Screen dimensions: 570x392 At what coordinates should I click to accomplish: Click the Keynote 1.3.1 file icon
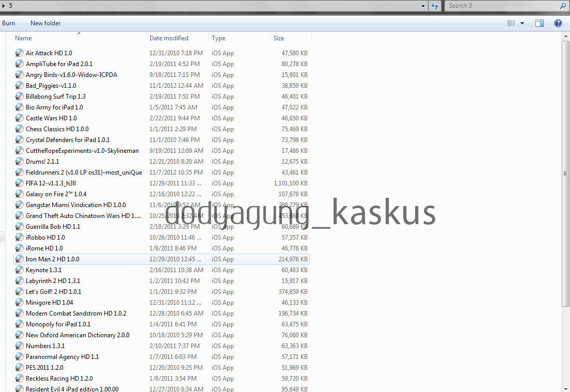19,270
